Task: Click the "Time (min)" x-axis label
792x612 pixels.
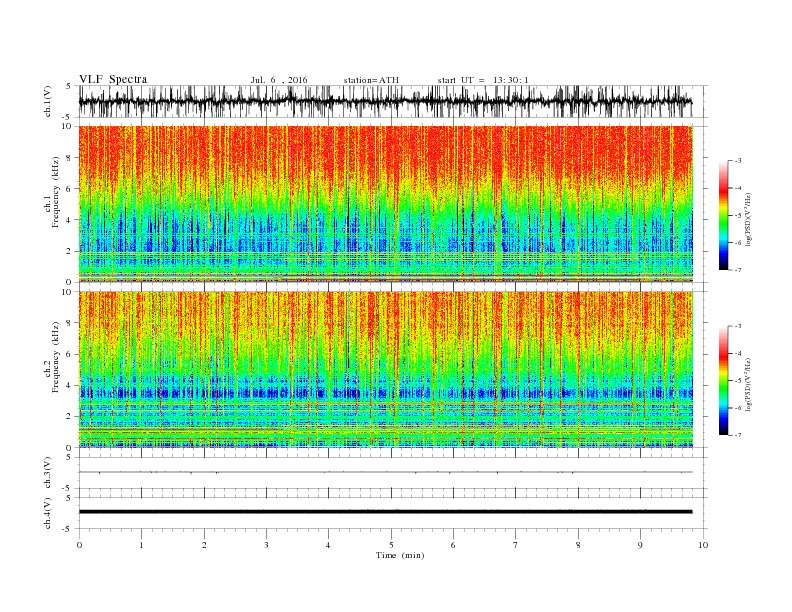Action: (400, 555)
